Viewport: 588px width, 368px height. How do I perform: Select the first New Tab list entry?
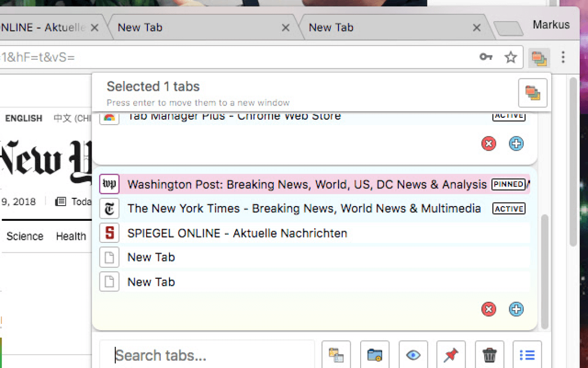coord(314,257)
